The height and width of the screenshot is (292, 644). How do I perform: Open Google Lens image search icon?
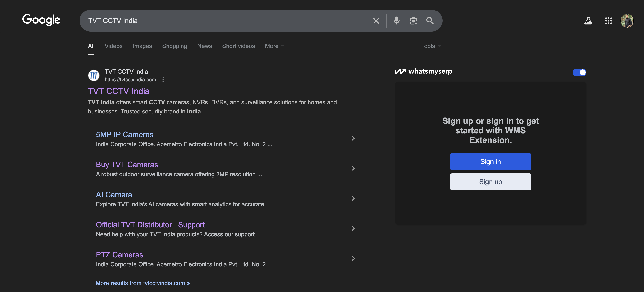point(413,21)
